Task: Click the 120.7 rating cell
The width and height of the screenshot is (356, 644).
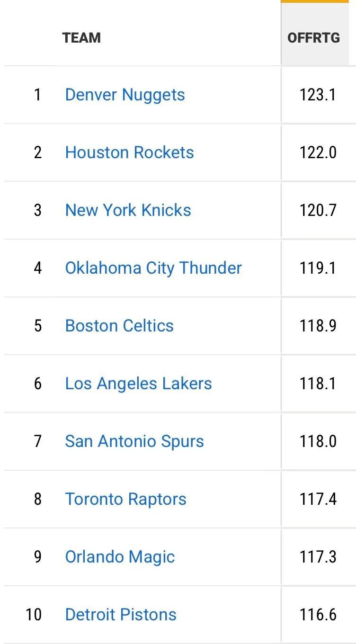Action: 318,210
